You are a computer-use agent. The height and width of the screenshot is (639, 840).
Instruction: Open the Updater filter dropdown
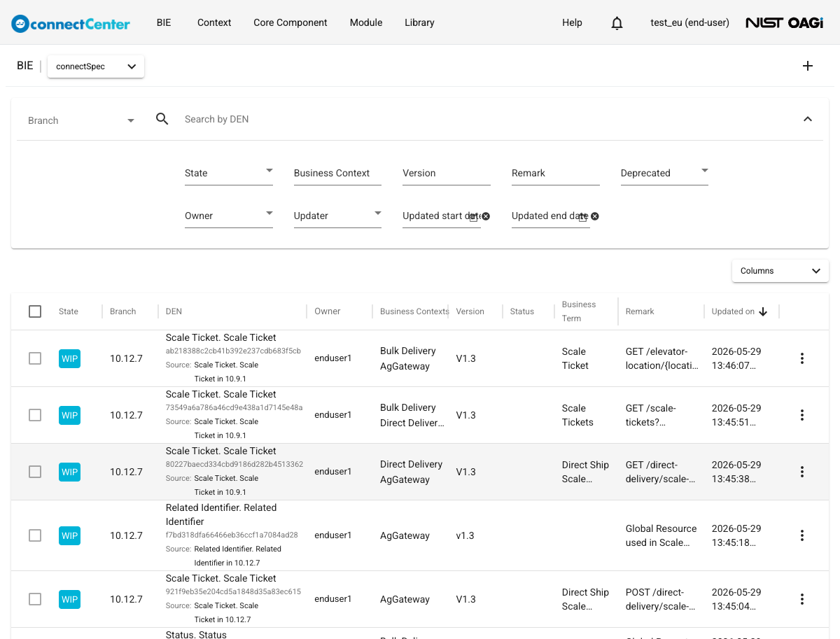[337, 216]
